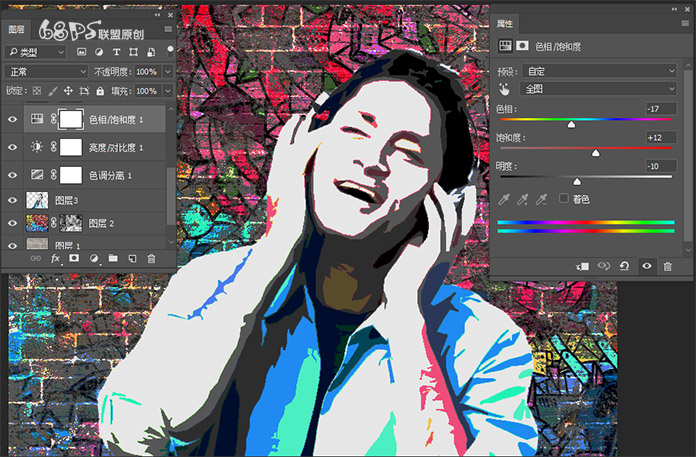Create new adjustment layer icon
The height and width of the screenshot is (457, 696).
(x=94, y=258)
